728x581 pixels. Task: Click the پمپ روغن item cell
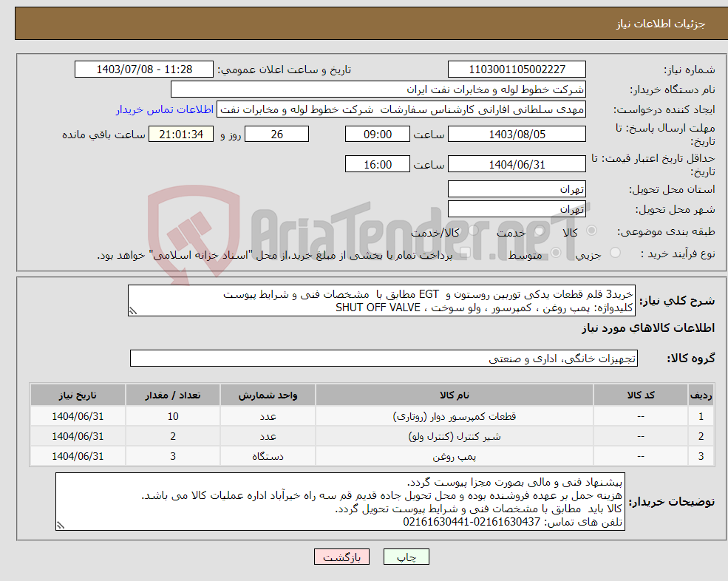454,456
